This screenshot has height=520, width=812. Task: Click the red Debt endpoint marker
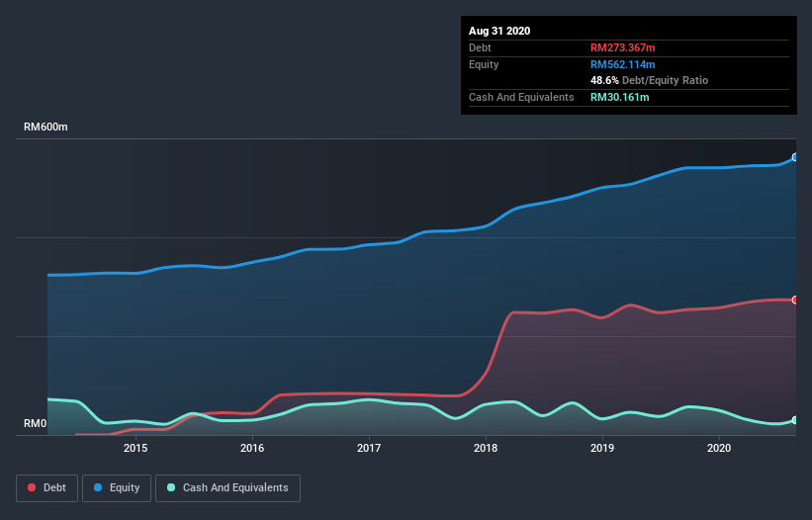(795, 301)
